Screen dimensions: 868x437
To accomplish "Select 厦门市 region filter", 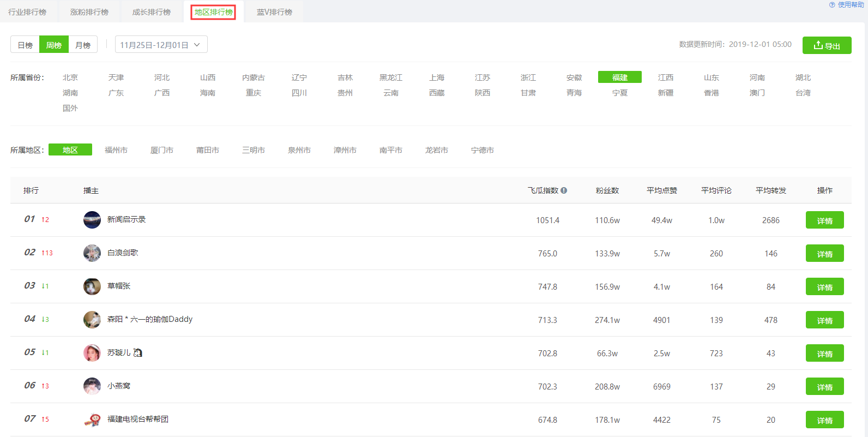I will tap(162, 150).
